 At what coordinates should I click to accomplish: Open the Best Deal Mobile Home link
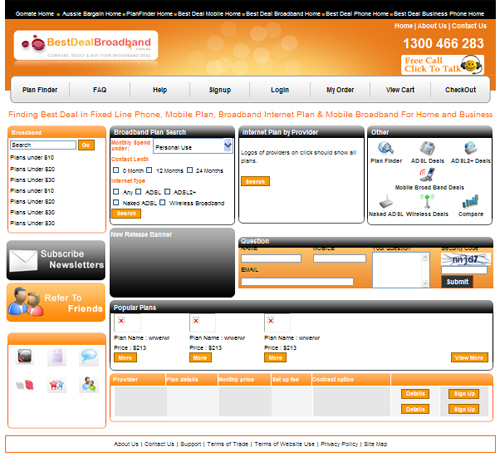(209, 14)
